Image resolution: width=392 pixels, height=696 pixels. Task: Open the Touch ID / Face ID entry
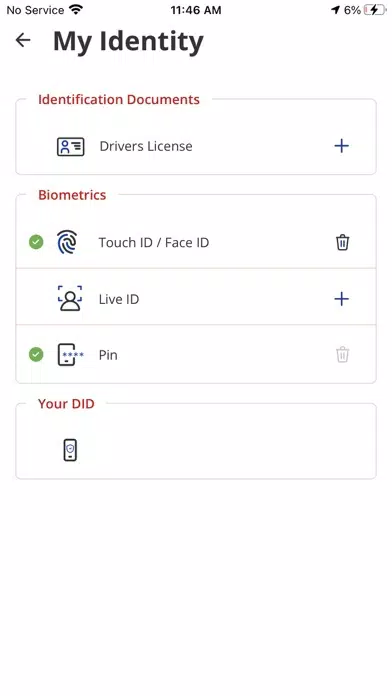coord(196,242)
